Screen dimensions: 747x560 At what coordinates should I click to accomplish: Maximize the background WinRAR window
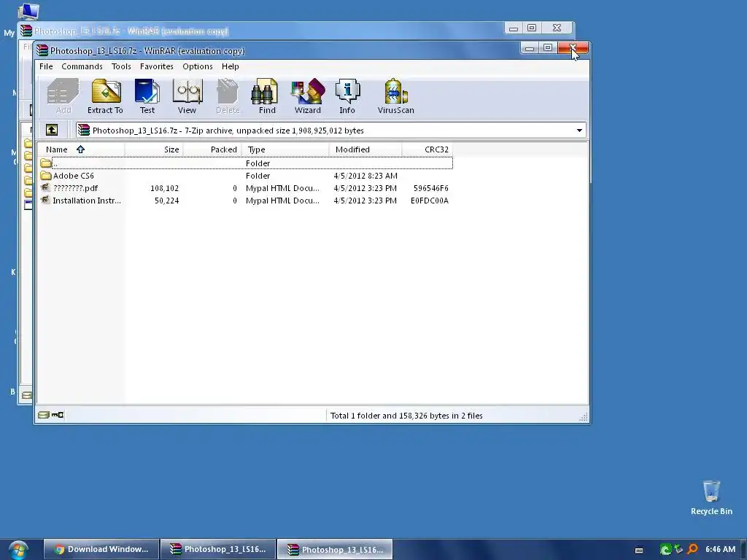[x=532, y=28]
